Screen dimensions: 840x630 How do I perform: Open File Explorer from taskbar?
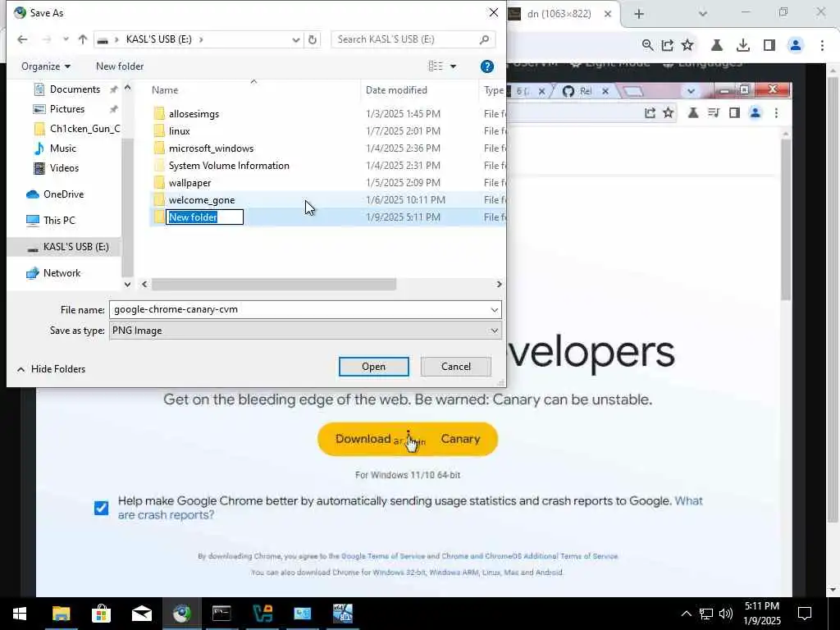tap(61, 614)
